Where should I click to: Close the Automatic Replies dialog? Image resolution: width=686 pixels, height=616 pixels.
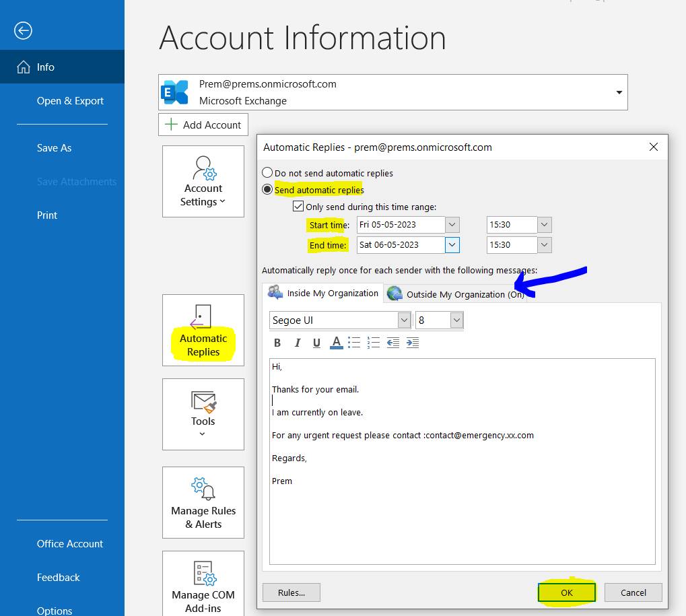(654, 147)
